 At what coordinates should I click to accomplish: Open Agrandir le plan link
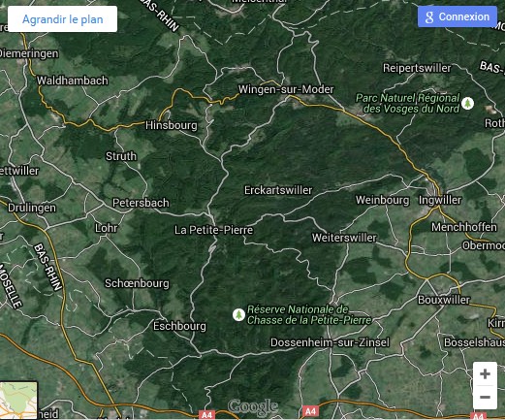(63, 19)
